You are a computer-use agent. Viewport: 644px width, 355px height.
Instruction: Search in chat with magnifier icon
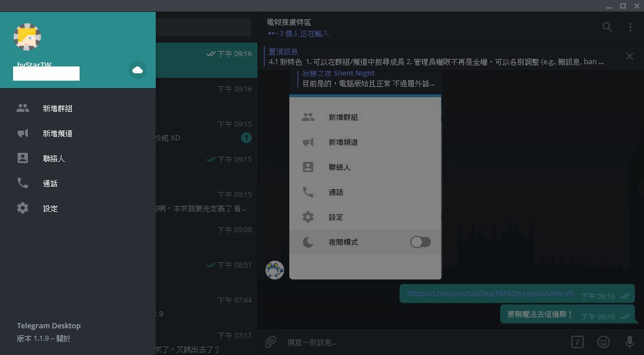tap(607, 27)
